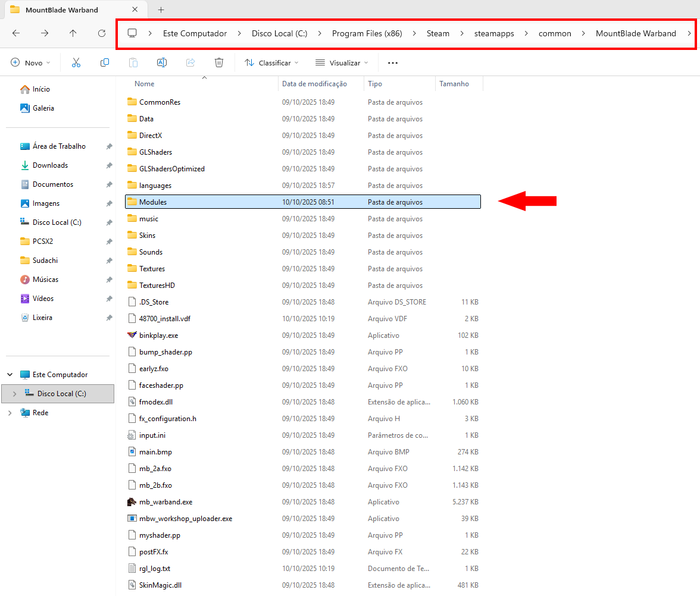Unpin Downloads using its pin icon
This screenshot has height=596, width=700.
coord(109,165)
